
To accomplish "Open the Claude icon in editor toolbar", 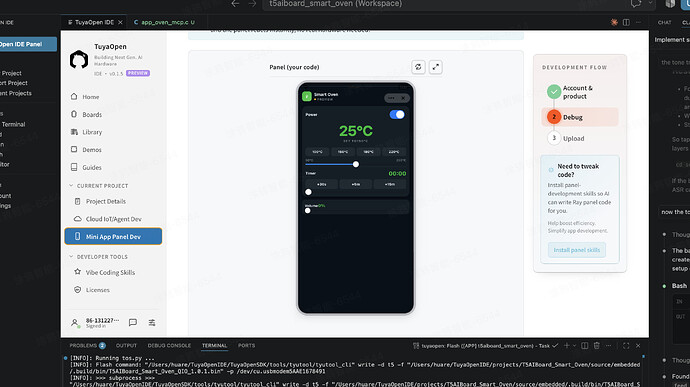I will pyautogui.click(x=614, y=22).
